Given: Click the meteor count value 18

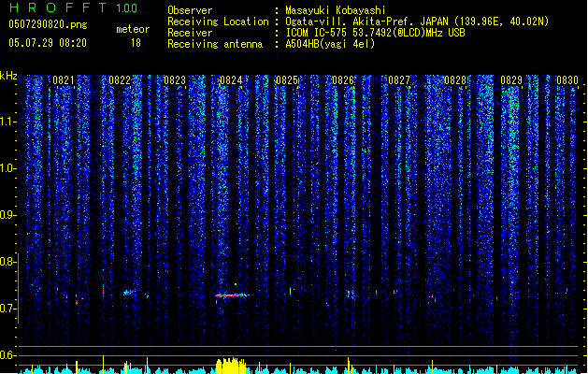Looking at the screenshot, I should click(136, 43).
